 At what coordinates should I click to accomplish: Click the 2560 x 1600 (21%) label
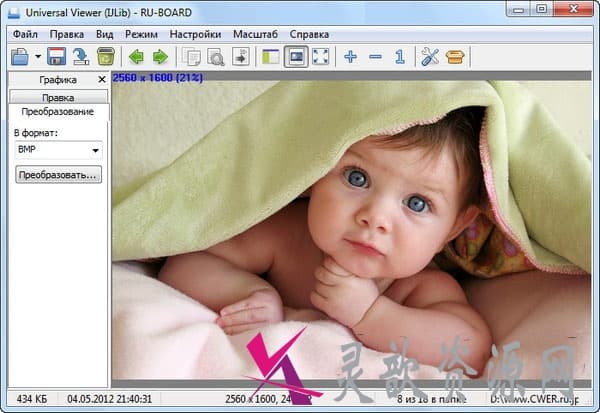tap(158, 78)
